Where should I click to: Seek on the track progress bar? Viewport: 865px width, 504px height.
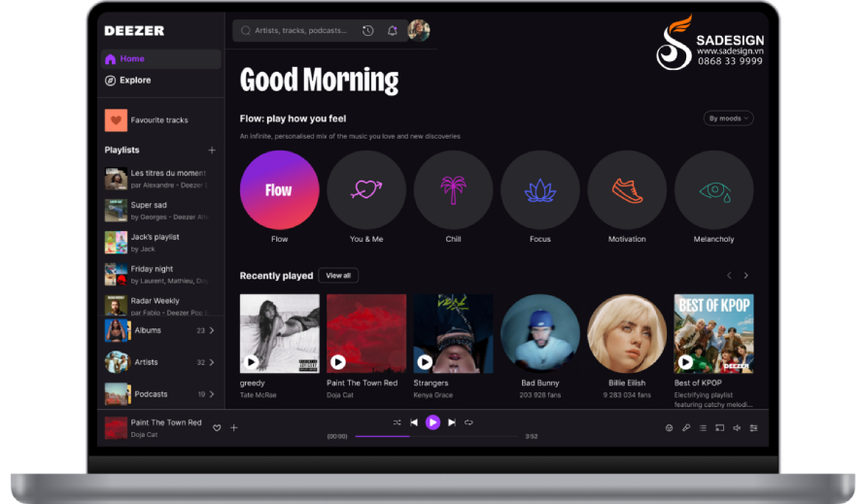[x=436, y=436]
